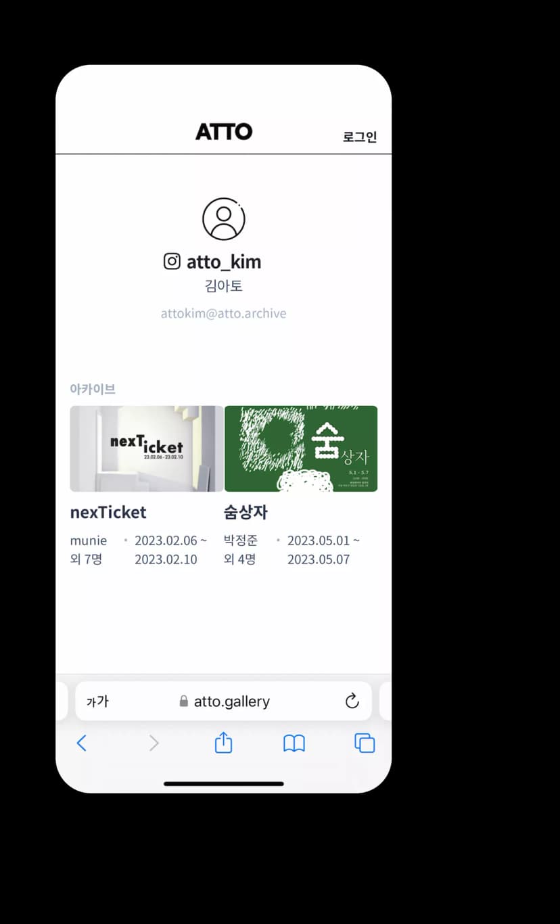Open the green 숨상자 poster thumbnail
Viewport: 560px width, 924px height.
301,448
